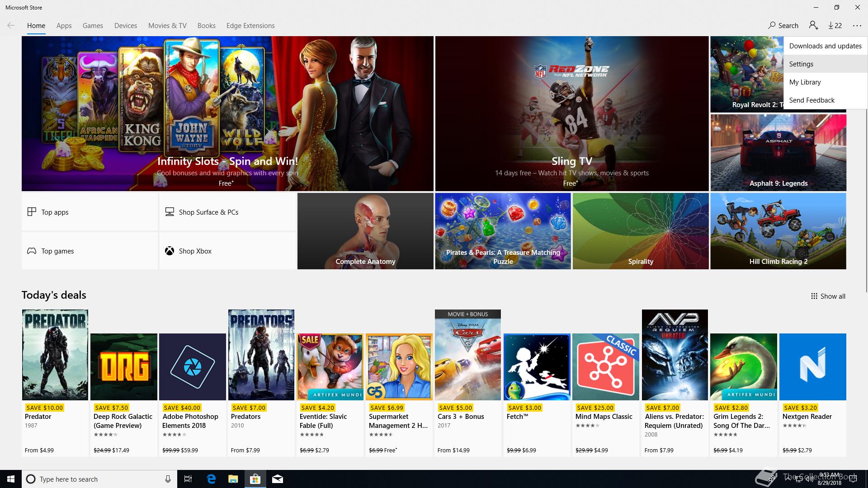Open the Sling TV featured banner
This screenshot has width=868, height=488.
coord(572,113)
